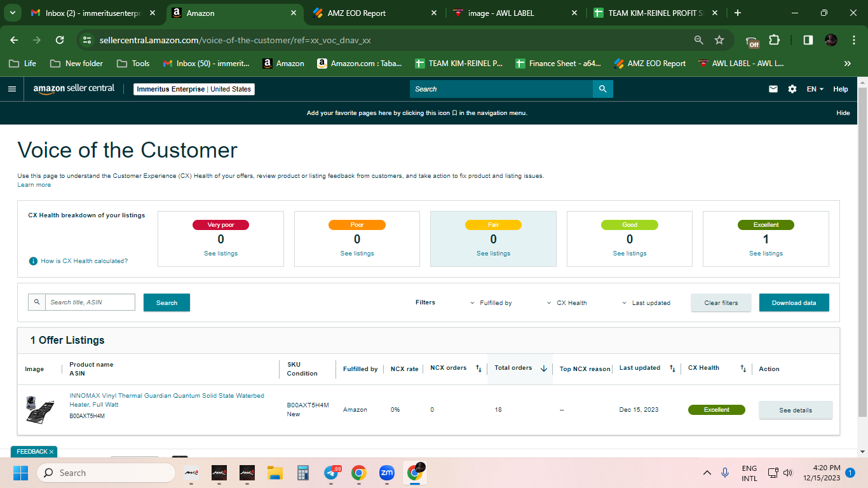Show hidden system tray icons
The height and width of the screenshot is (488, 868).
point(707,473)
